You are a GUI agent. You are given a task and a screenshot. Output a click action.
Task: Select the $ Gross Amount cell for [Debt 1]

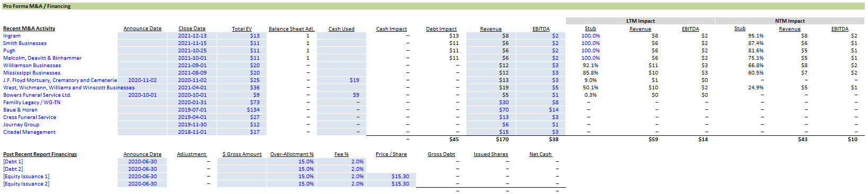coord(242,162)
